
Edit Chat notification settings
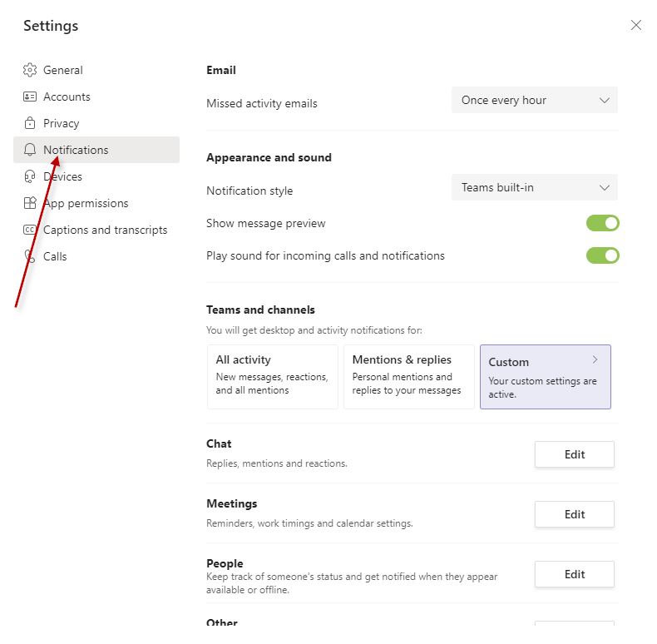(575, 454)
